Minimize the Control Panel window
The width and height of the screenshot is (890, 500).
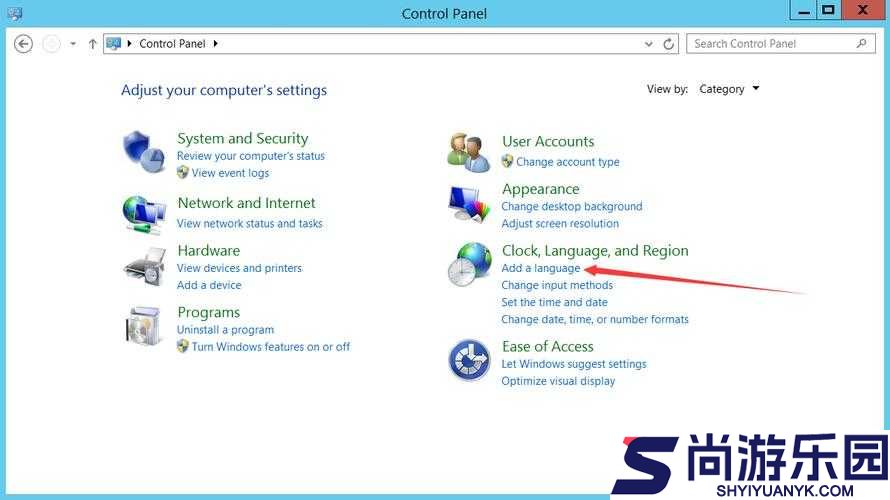pyautogui.click(x=804, y=10)
